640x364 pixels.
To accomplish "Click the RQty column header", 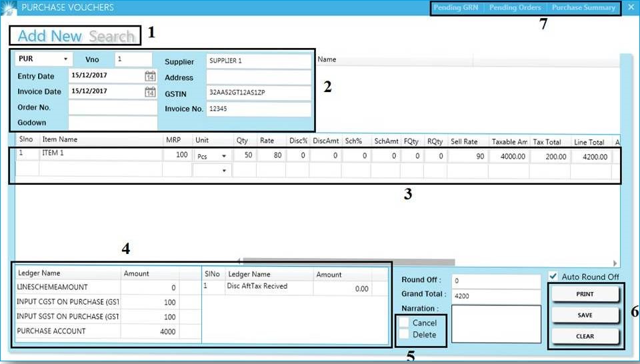I will pyautogui.click(x=435, y=141).
